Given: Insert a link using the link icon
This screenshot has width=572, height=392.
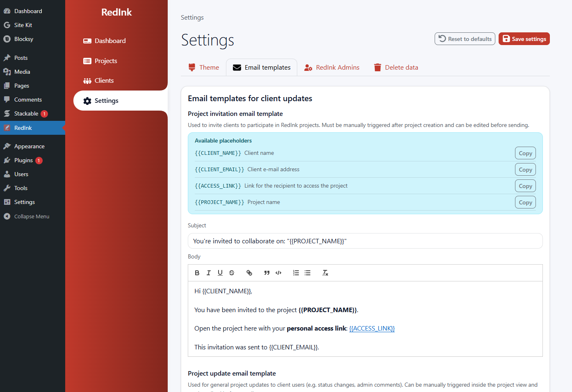Looking at the screenshot, I should tap(249, 273).
